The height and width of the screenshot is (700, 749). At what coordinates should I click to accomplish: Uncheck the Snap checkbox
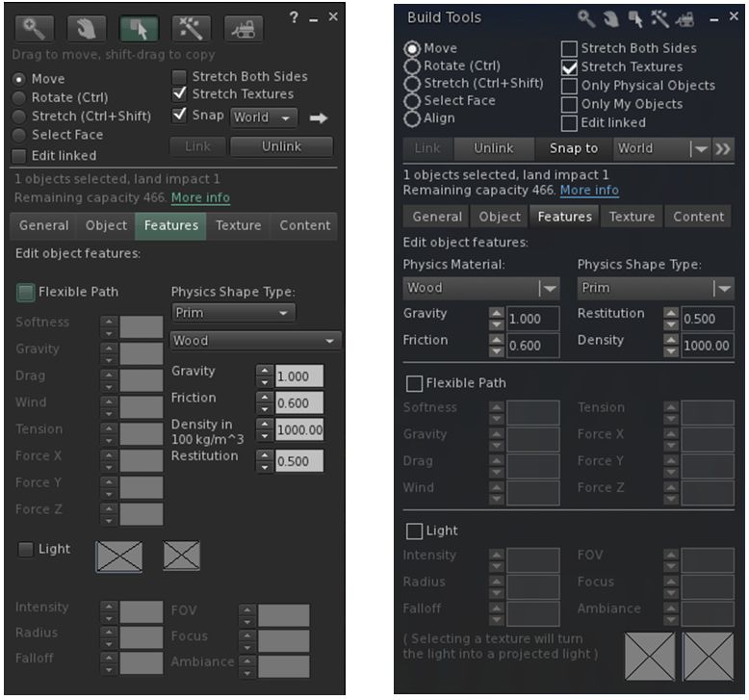click(179, 116)
